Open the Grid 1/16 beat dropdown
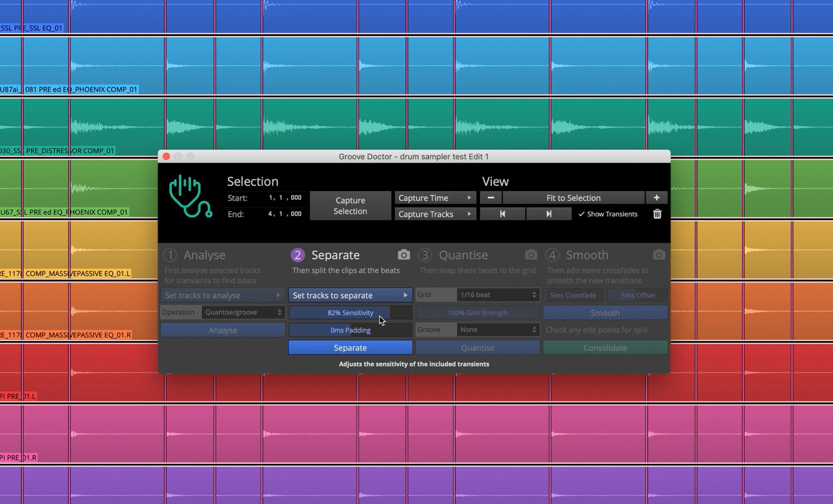833x504 pixels. [x=498, y=295]
